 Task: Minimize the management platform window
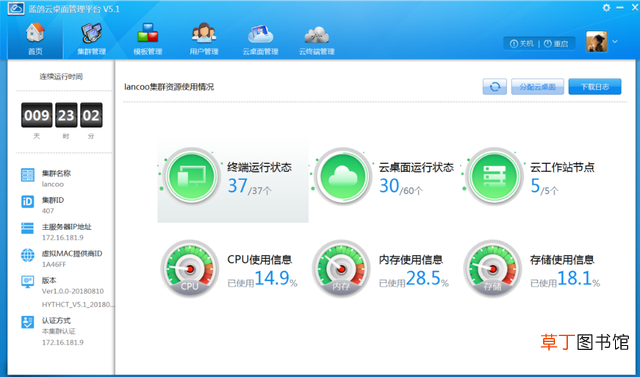(620, 7)
